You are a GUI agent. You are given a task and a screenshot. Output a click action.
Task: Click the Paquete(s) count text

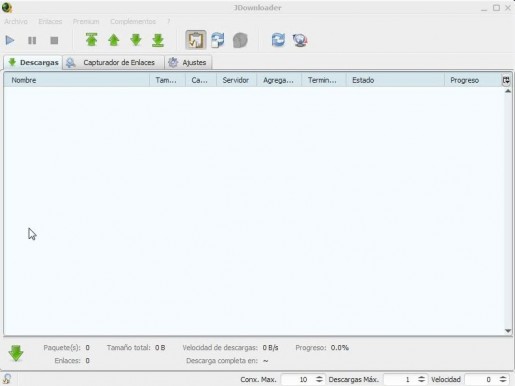tap(66, 348)
